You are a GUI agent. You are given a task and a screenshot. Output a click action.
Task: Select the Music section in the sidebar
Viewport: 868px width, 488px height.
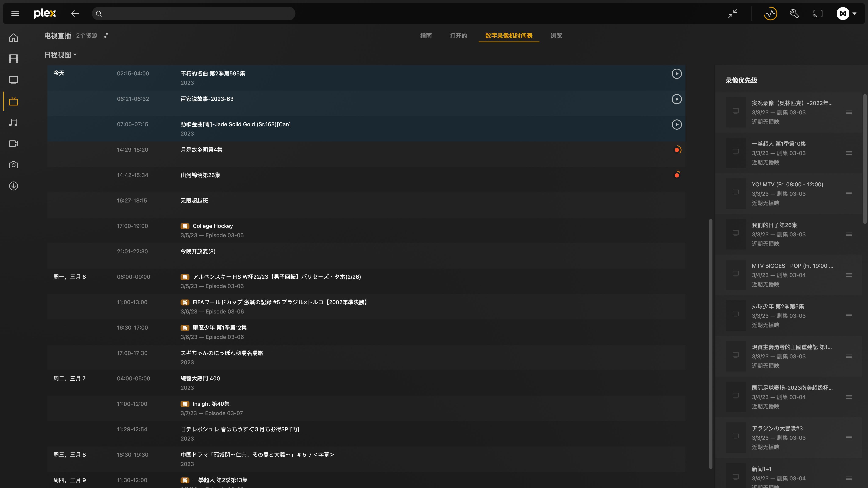13,122
